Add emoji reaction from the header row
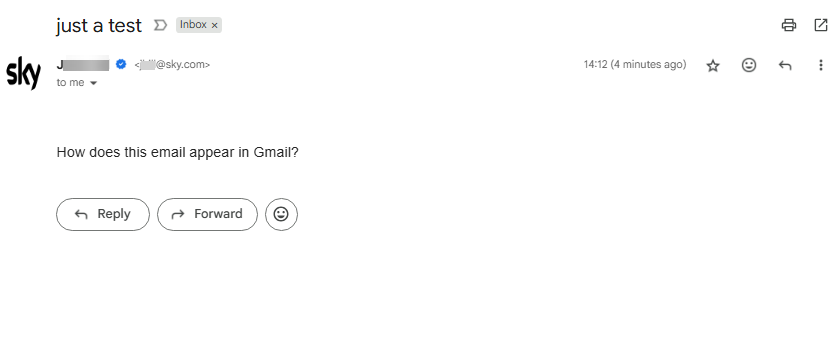Viewport: 839px width, 364px height. tap(749, 65)
